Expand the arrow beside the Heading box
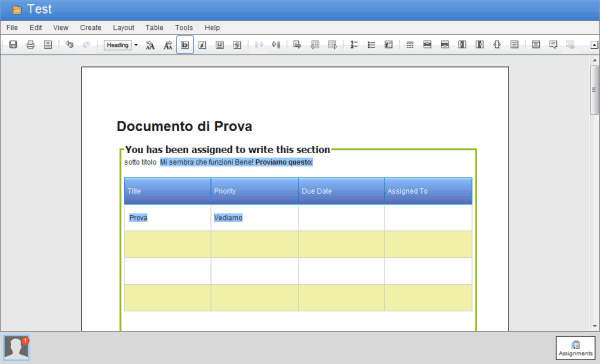 (x=136, y=45)
